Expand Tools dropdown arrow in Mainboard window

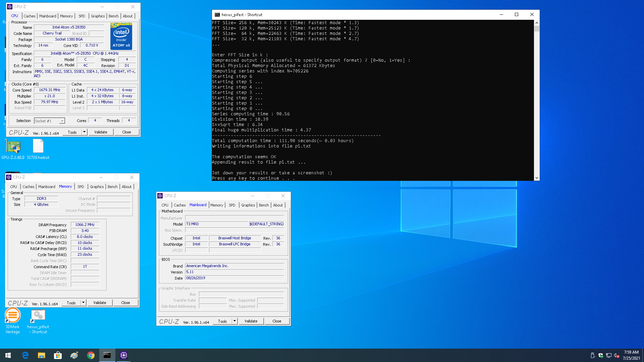tap(235, 321)
